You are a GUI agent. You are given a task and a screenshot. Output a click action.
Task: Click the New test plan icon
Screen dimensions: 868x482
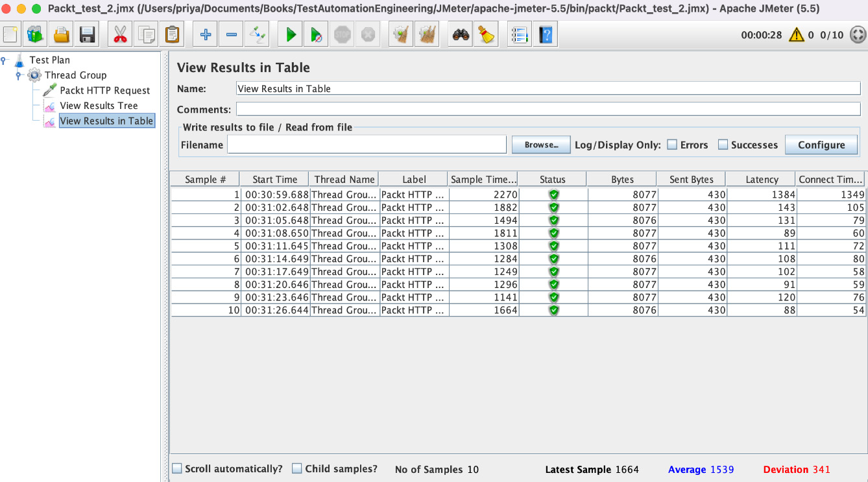coord(10,34)
